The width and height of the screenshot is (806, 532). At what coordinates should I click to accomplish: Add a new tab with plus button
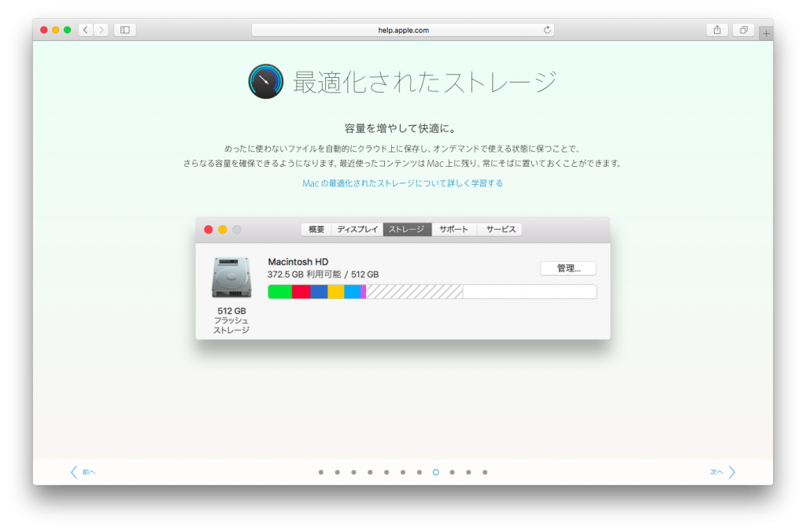766,34
